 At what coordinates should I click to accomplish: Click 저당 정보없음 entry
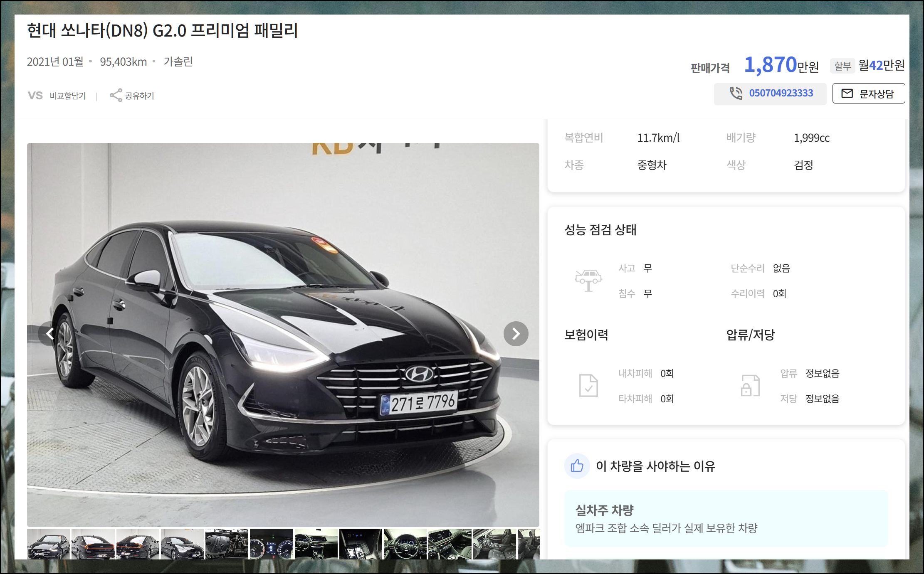coord(810,399)
